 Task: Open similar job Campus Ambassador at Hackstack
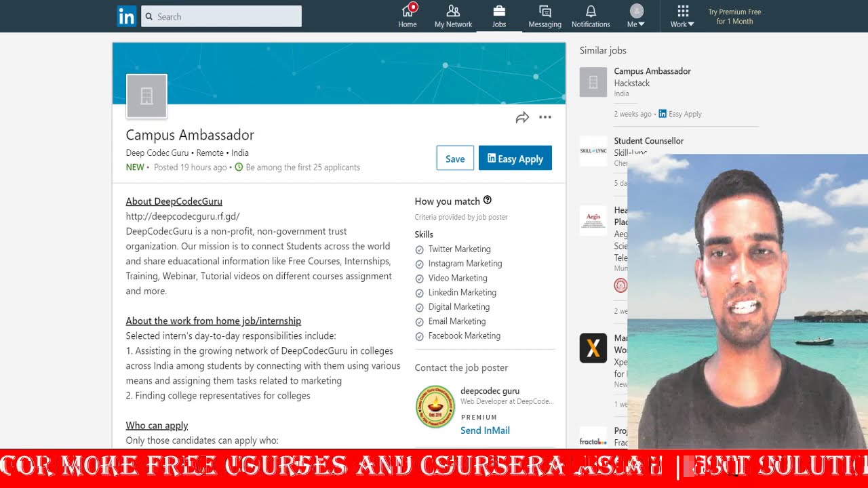tap(652, 71)
